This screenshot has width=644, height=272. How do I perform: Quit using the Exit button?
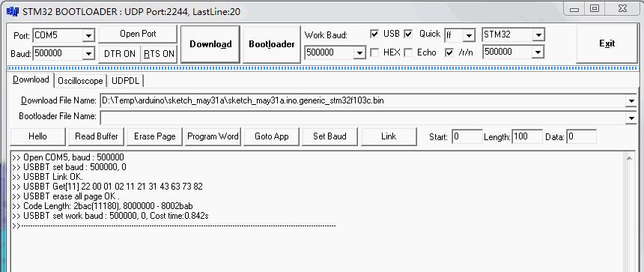[607, 43]
